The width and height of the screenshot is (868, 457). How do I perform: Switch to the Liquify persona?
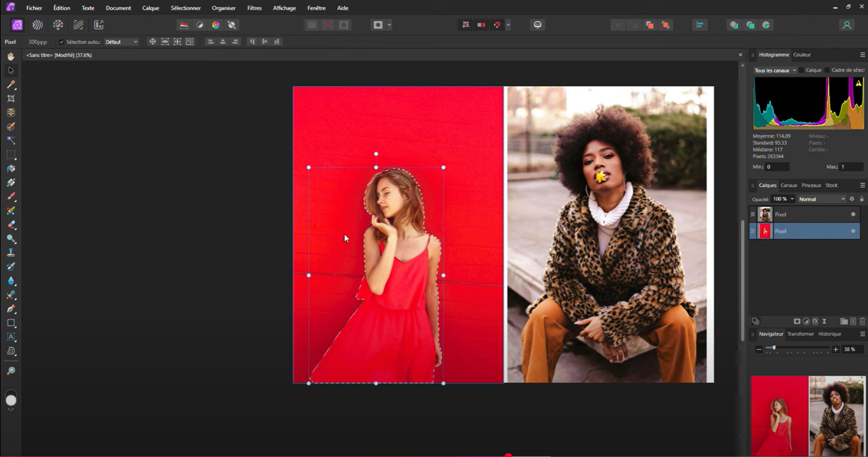click(x=38, y=25)
